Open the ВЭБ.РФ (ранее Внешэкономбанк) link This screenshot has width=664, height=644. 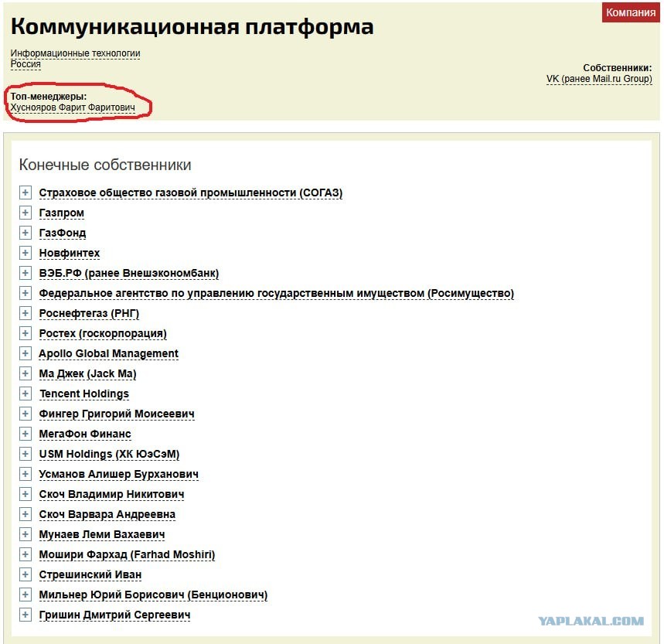[129, 274]
